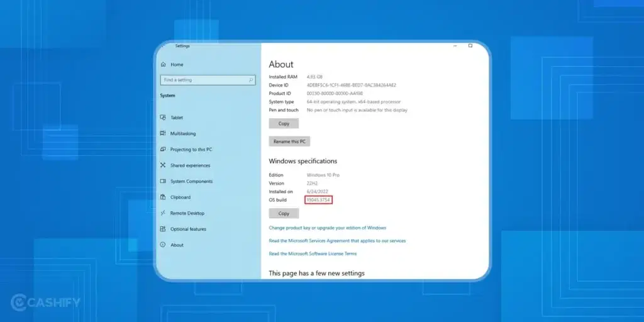Click the System Components icon
The width and height of the screenshot is (644, 322).
(163, 181)
